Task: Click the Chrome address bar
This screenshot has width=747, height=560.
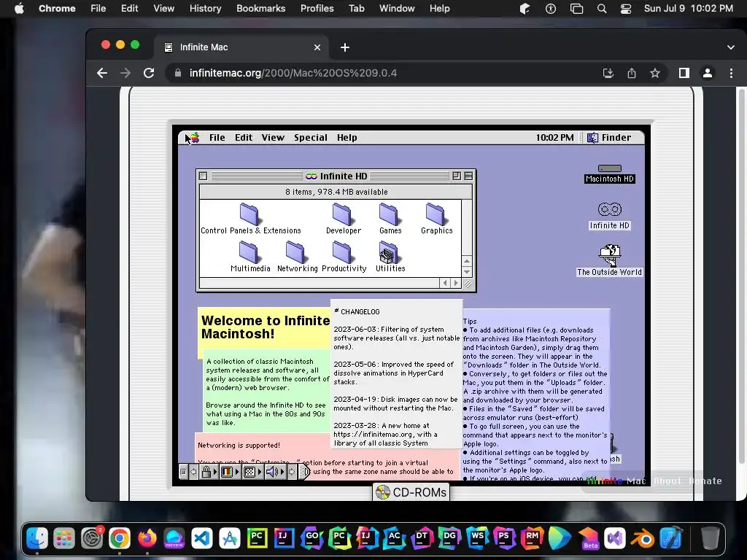Action: [381, 73]
